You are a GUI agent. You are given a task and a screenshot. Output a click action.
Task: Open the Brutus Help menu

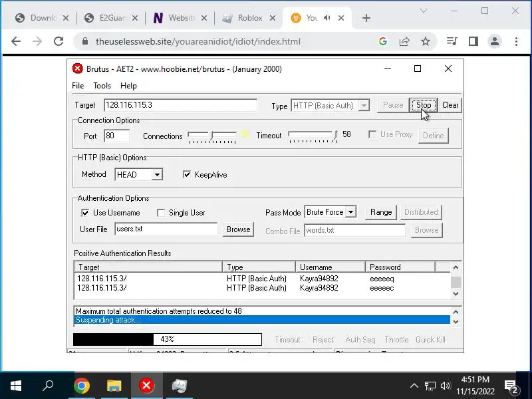(x=128, y=86)
